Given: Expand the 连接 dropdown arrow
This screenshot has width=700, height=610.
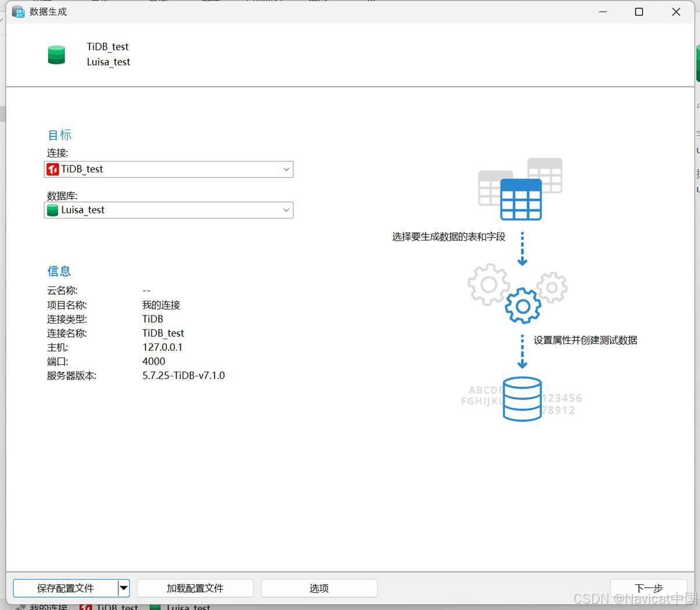Looking at the screenshot, I should [286, 169].
